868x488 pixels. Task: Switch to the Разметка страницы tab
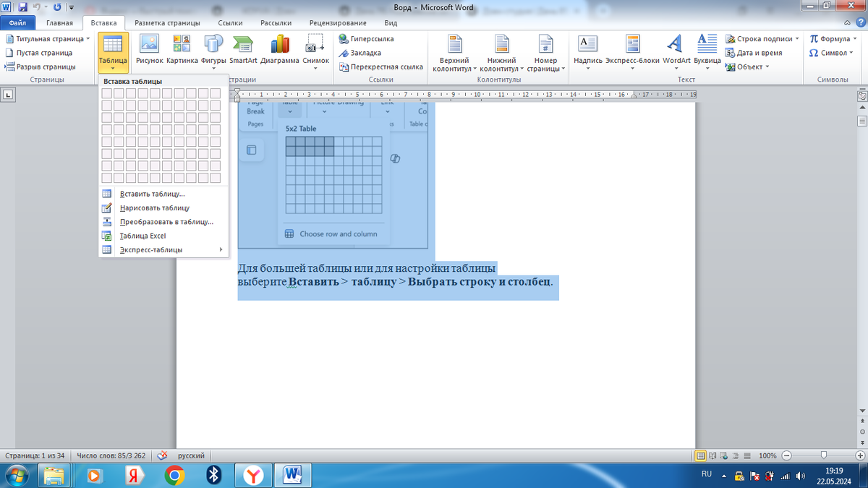coord(166,23)
